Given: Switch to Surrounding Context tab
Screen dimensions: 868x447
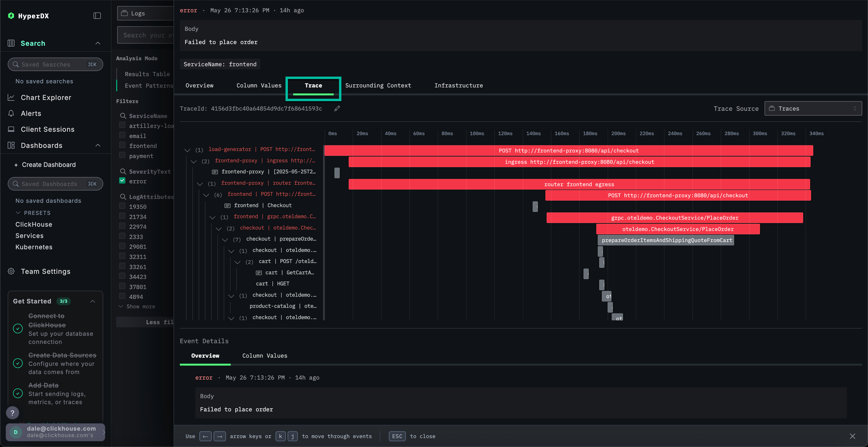Looking at the screenshot, I should [378, 85].
